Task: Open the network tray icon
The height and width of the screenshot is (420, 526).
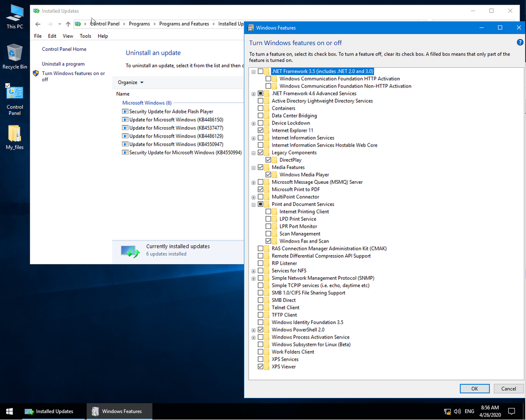Action: coord(447,411)
